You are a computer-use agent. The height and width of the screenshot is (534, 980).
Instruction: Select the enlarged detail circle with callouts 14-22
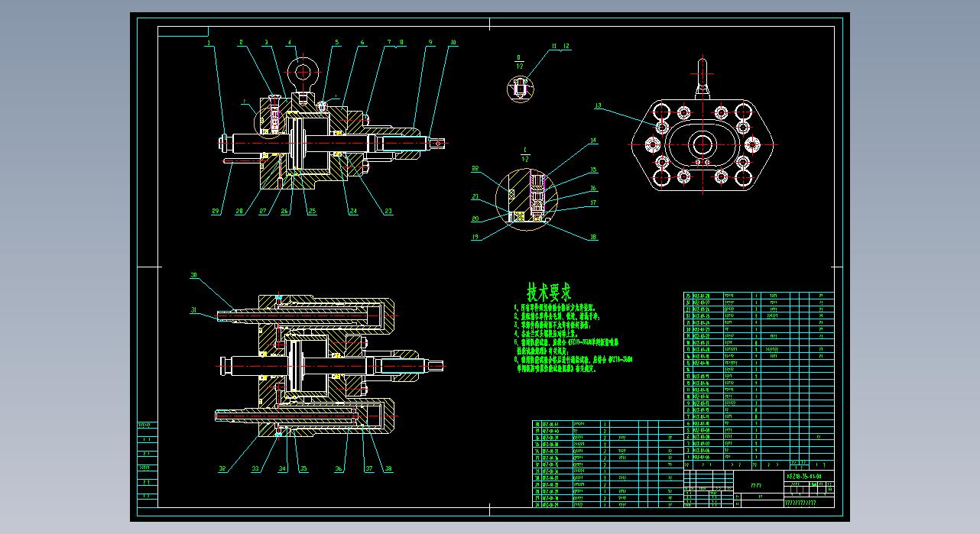[x=527, y=198]
